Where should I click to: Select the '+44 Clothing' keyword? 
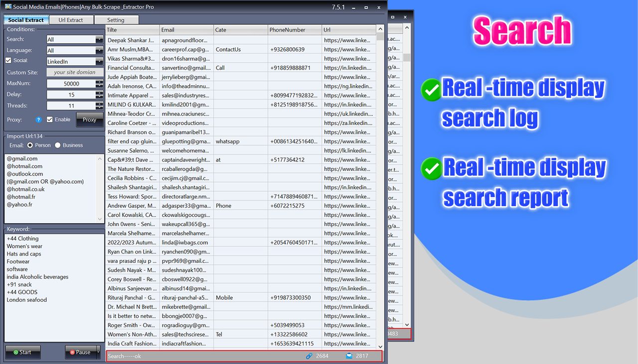click(x=22, y=239)
